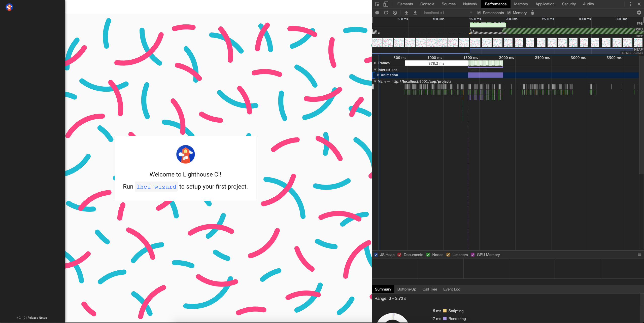The width and height of the screenshot is (644, 323).
Task: Click the Lighthouse logo in the welcome card
Action: [185, 154]
